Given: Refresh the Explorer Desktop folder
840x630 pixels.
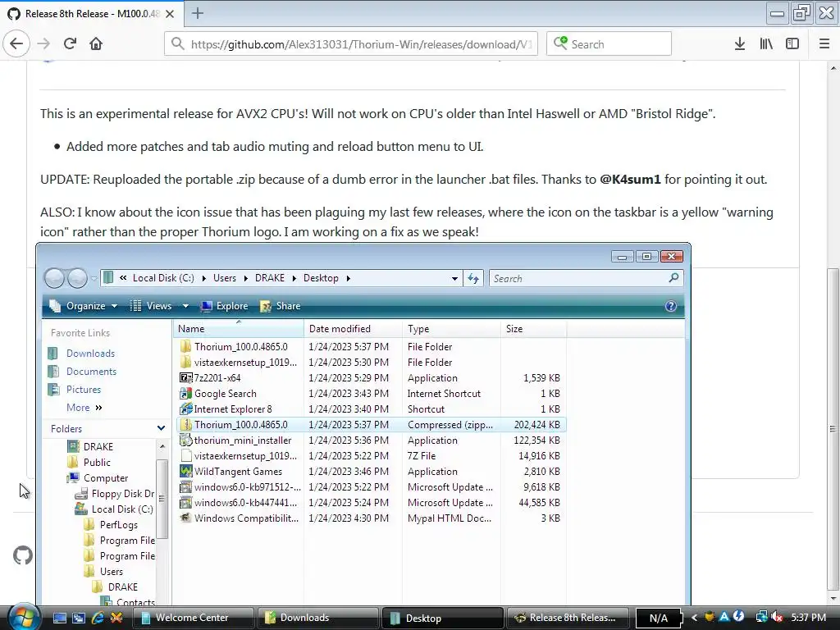Looking at the screenshot, I should pyautogui.click(x=473, y=278).
